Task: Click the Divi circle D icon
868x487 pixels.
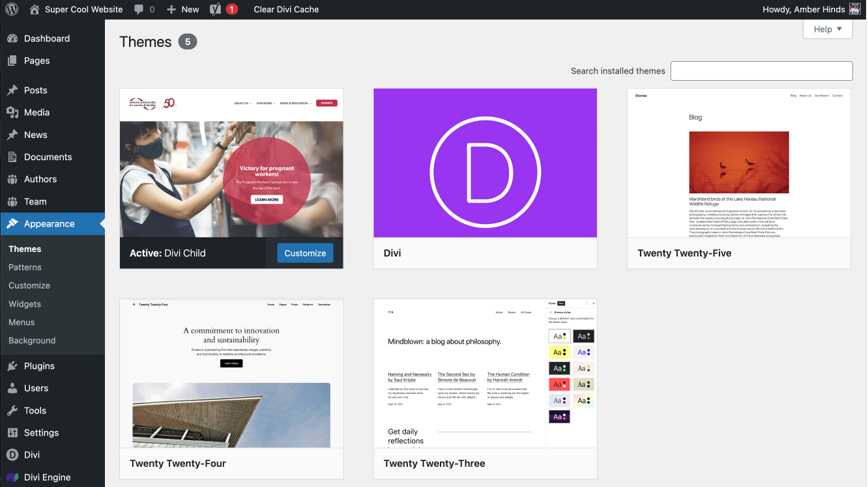Action: (12, 455)
